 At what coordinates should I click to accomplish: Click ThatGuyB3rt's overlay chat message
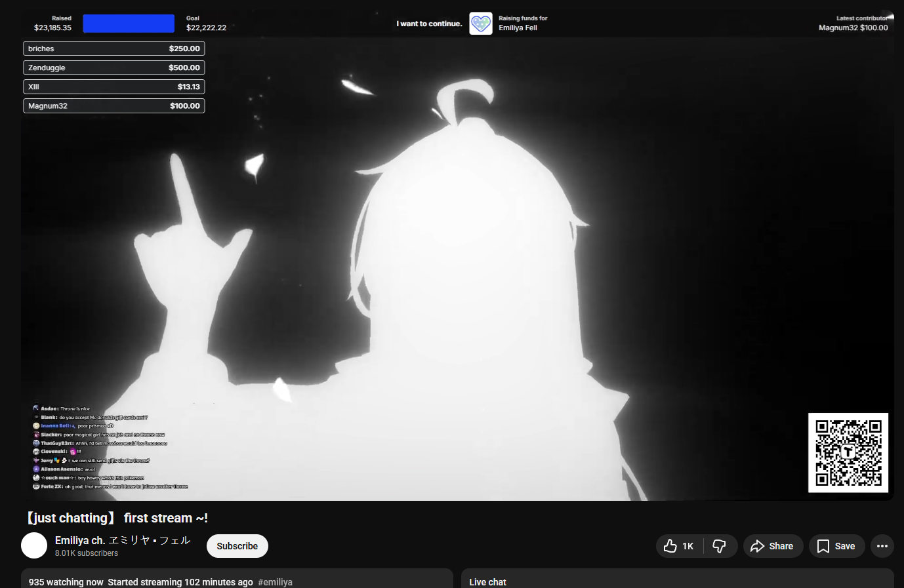[100, 443]
